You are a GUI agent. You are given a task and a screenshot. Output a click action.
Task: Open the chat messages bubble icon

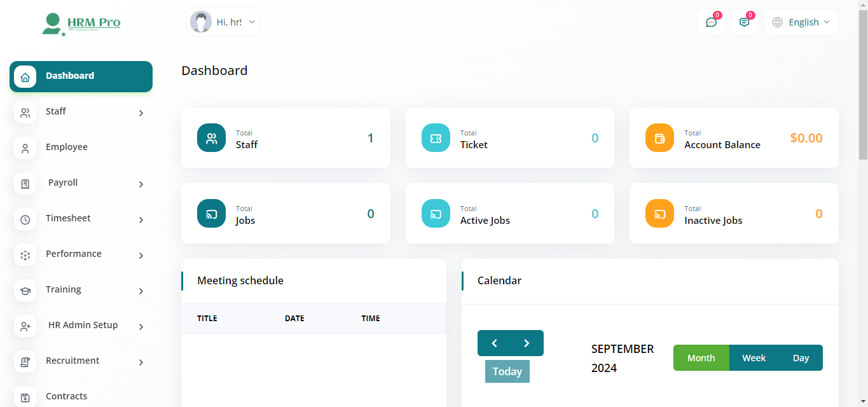[x=711, y=22]
